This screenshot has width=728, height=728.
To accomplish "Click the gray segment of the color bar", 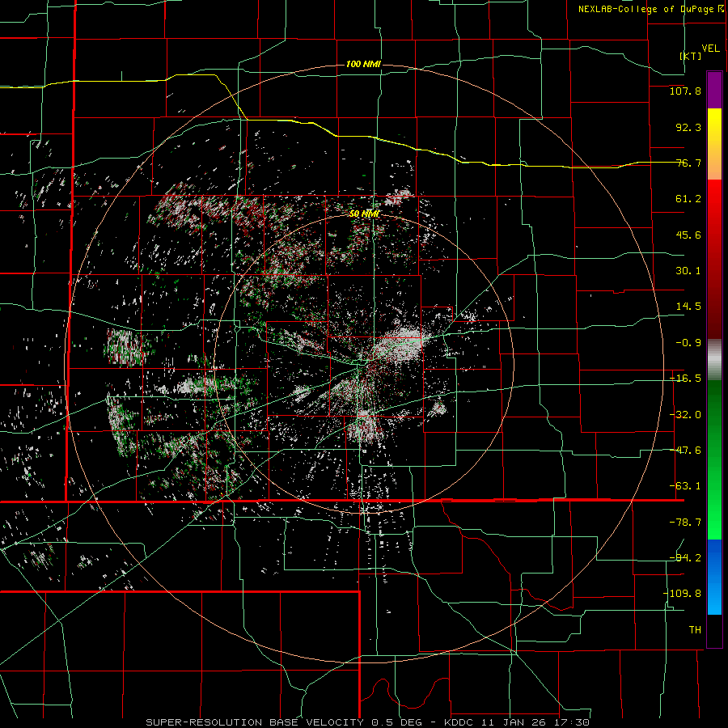I will click(714, 360).
